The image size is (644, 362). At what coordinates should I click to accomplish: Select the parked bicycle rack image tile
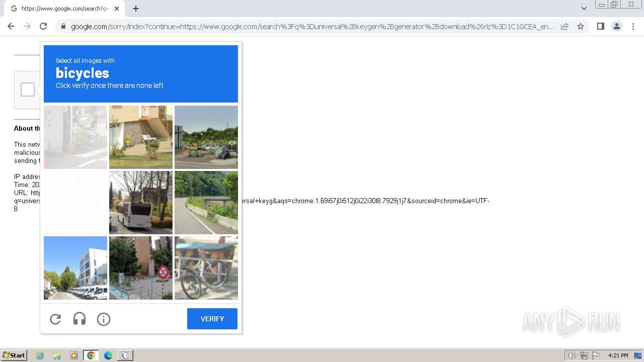[206, 268]
